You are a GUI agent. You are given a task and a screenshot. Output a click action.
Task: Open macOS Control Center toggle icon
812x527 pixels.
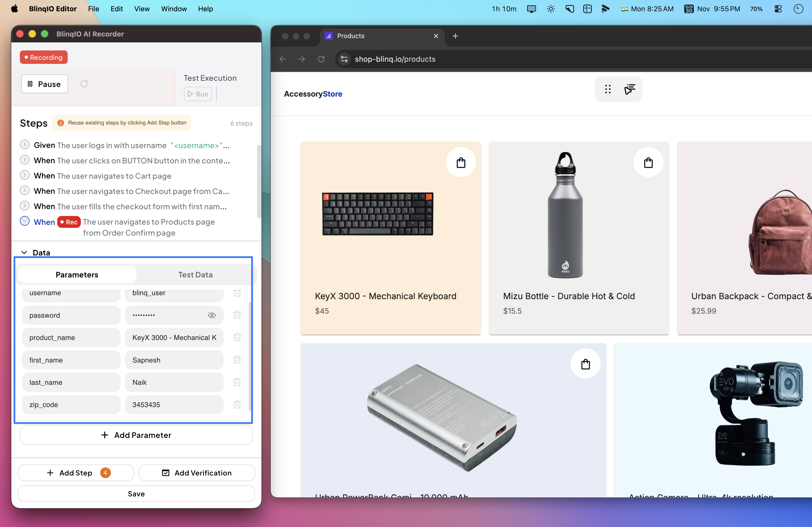pyautogui.click(x=778, y=9)
